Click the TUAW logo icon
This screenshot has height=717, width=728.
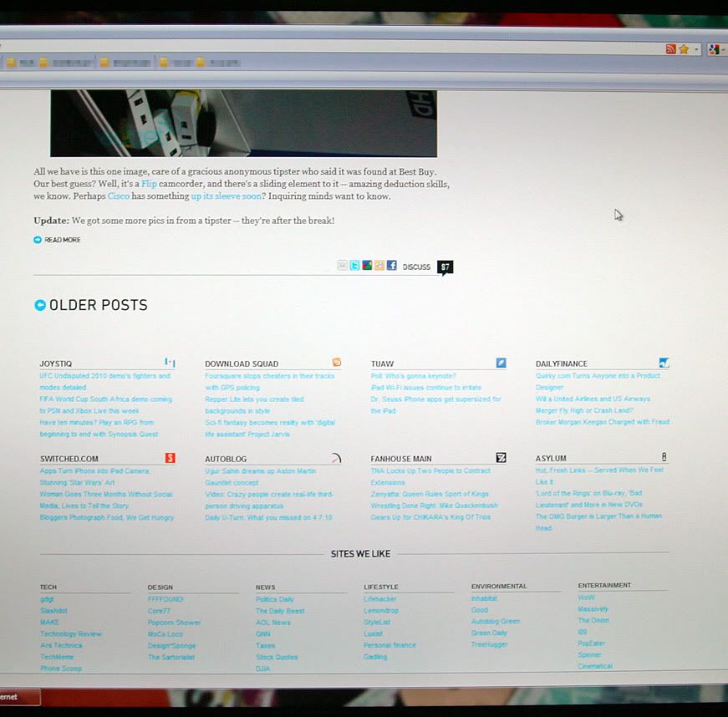click(x=501, y=363)
